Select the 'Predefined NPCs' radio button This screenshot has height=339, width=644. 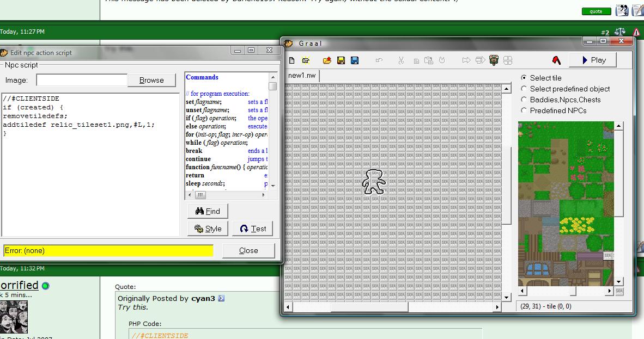pyautogui.click(x=524, y=110)
